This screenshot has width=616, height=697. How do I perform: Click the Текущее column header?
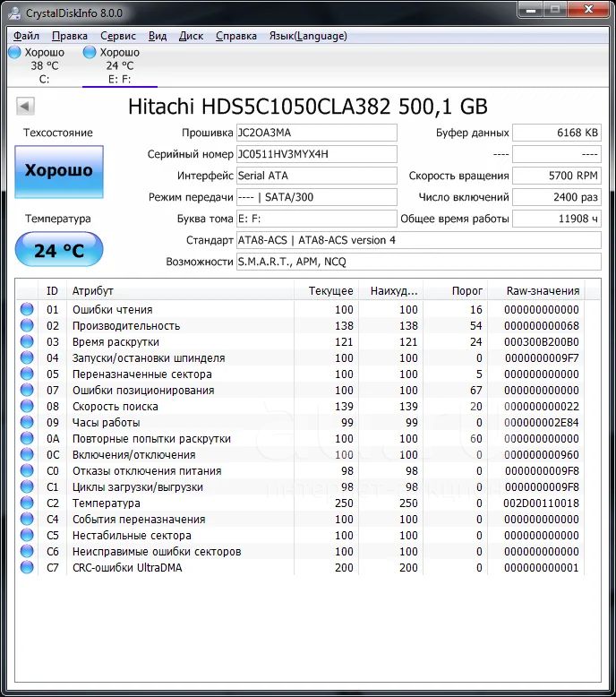326,290
